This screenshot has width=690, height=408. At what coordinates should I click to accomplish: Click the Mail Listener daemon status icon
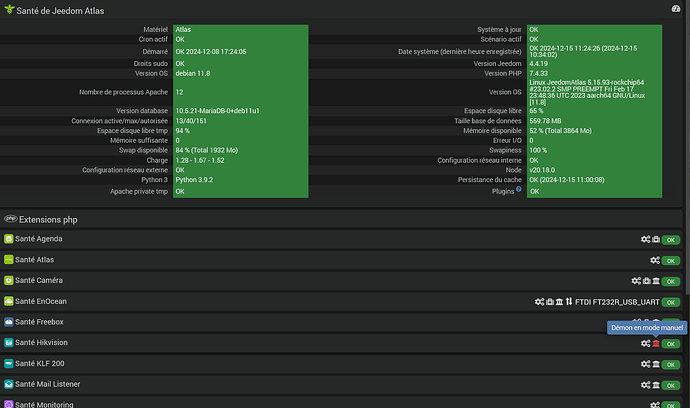(x=656, y=385)
